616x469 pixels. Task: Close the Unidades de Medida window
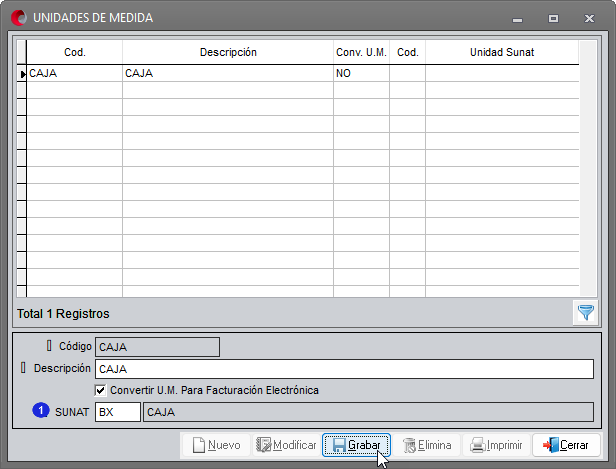point(589,18)
